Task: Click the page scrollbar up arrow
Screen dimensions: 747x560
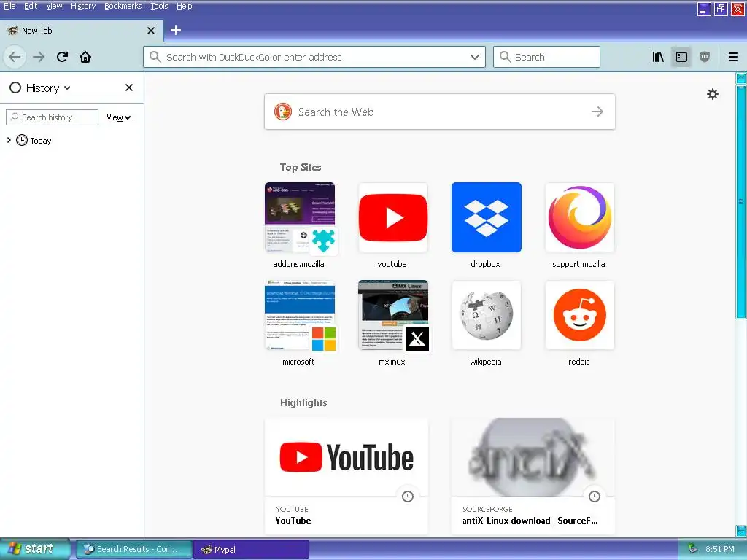Action: [x=741, y=78]
